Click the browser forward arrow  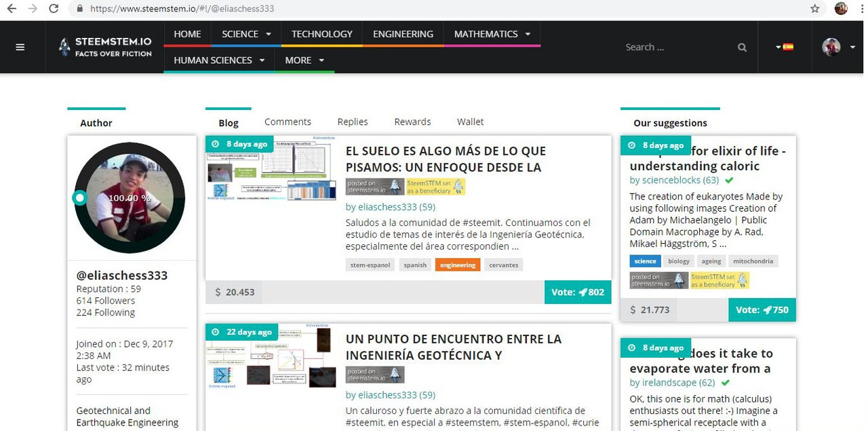coord(33,9)
